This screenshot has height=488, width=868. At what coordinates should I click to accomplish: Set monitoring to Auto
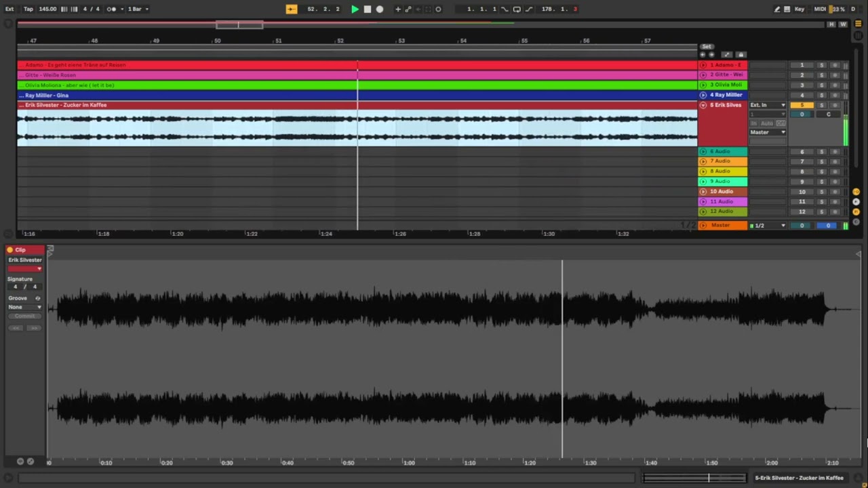767,123
